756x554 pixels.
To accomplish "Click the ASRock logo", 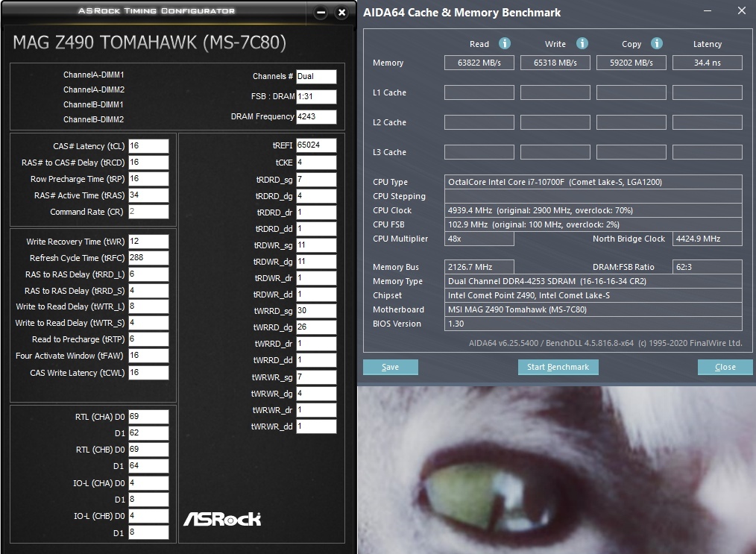I will [221, 519].
